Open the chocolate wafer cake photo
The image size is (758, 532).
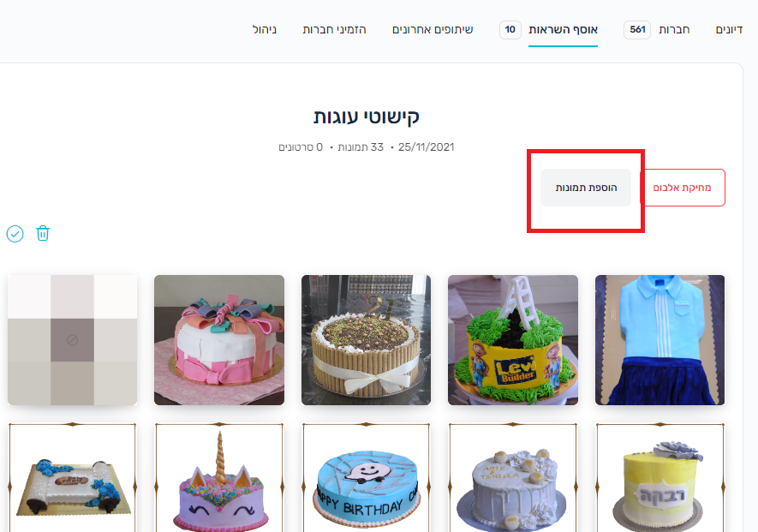coord(366,340)
